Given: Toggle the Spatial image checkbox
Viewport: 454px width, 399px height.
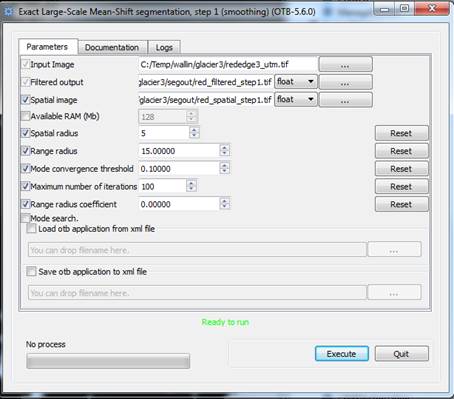Looking at the screenshot, I should pyautogui.click(x=26, y=99).
